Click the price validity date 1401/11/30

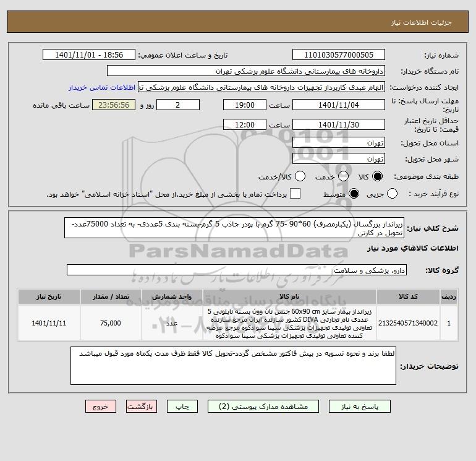339,124
